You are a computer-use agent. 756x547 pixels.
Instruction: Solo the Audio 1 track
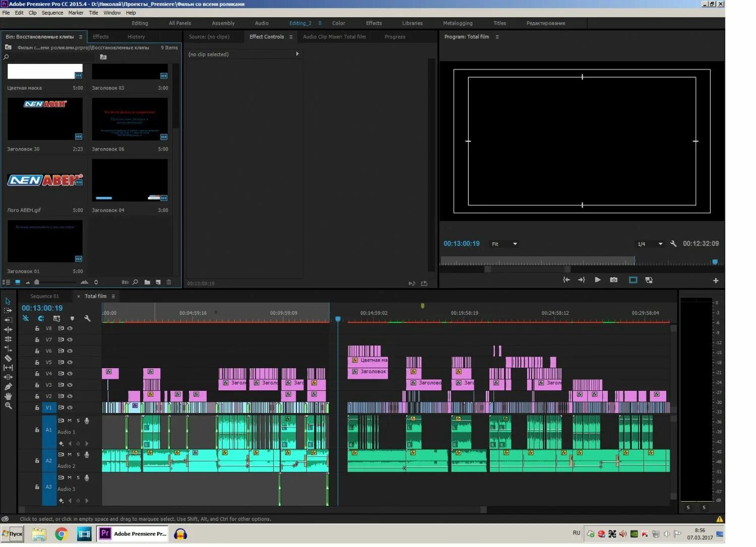pos(78,421)
